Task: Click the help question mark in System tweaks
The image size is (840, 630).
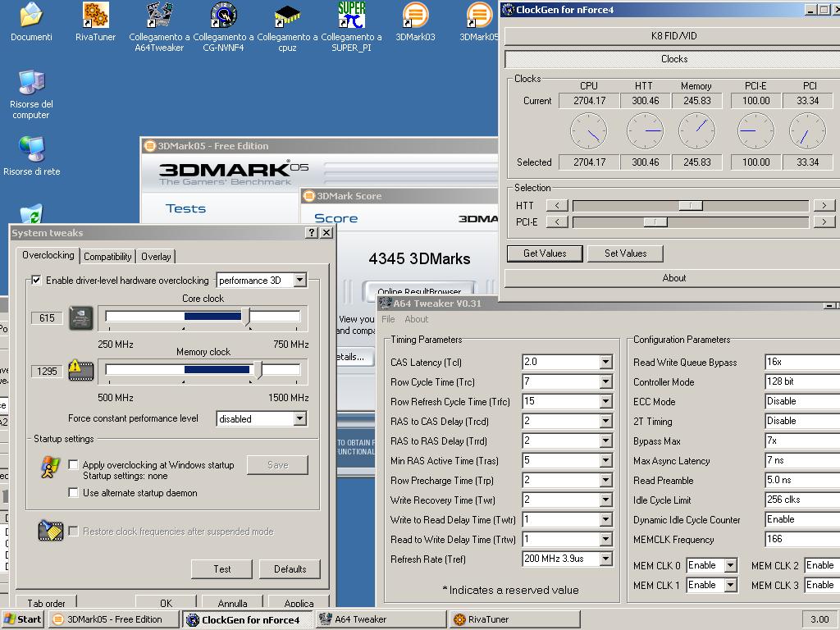Action: [x=312, y=232]
